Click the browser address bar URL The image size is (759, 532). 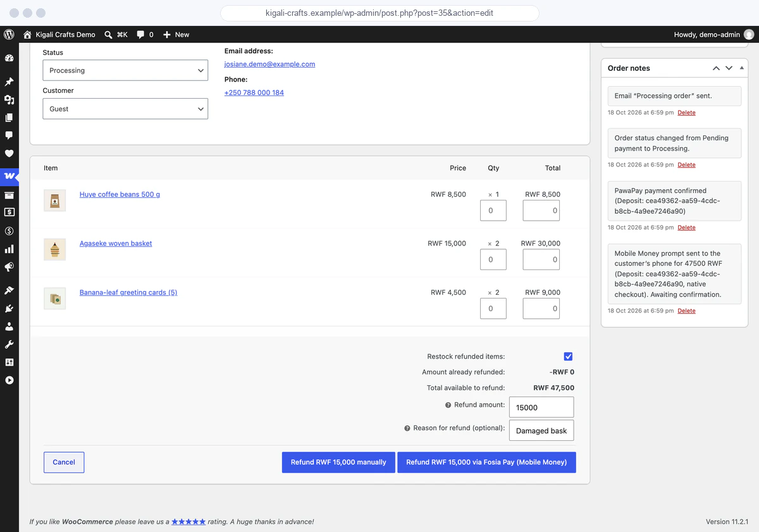[379, 13]
